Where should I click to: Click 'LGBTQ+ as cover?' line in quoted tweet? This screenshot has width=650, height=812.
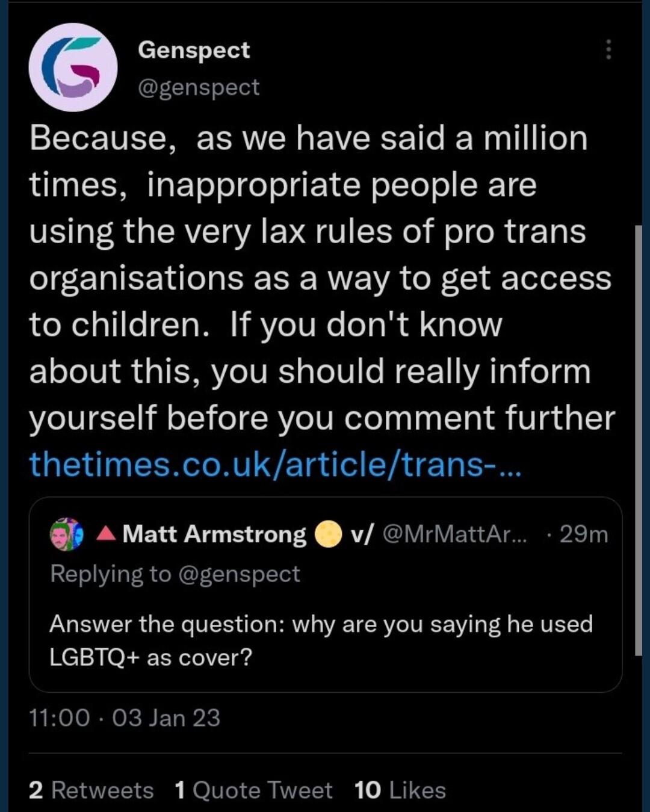tap(150, 657)
